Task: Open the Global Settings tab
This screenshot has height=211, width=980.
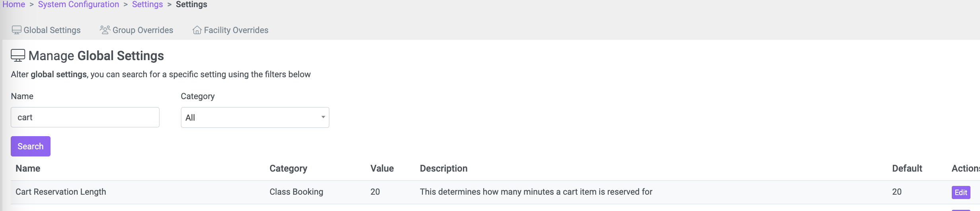Action: [46, 30]
